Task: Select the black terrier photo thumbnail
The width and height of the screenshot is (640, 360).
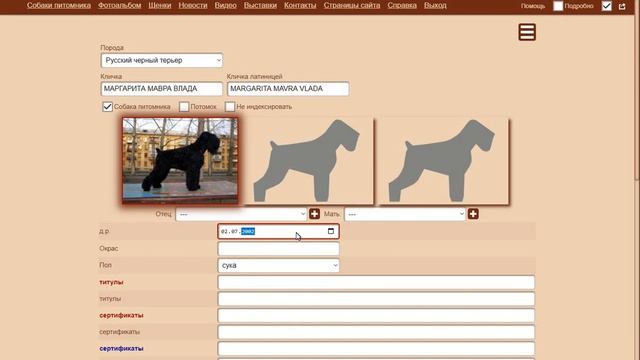Action: click(180, 160)
